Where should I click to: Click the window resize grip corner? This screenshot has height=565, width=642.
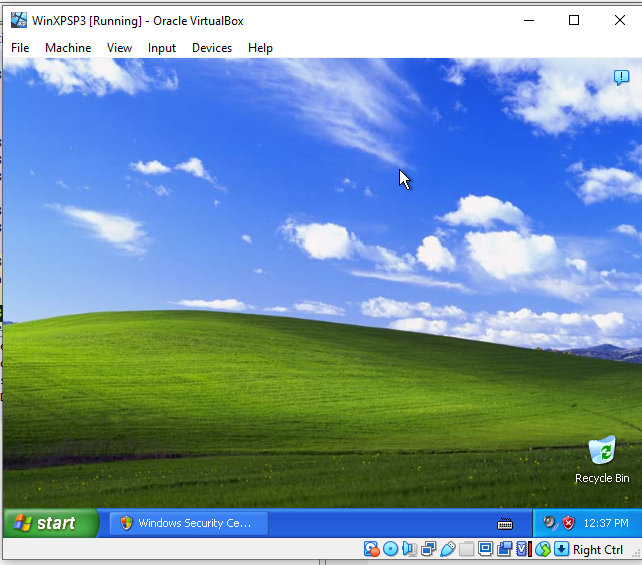click(x=636, y=554)
